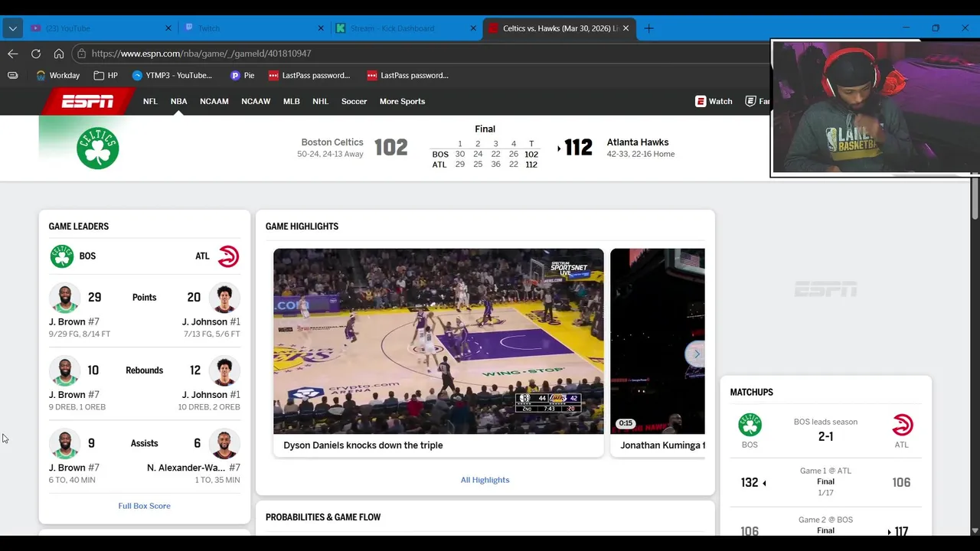Viewport: 980px width, 551px height.
Task: Open the Full Box Score link
Action: 144,506
